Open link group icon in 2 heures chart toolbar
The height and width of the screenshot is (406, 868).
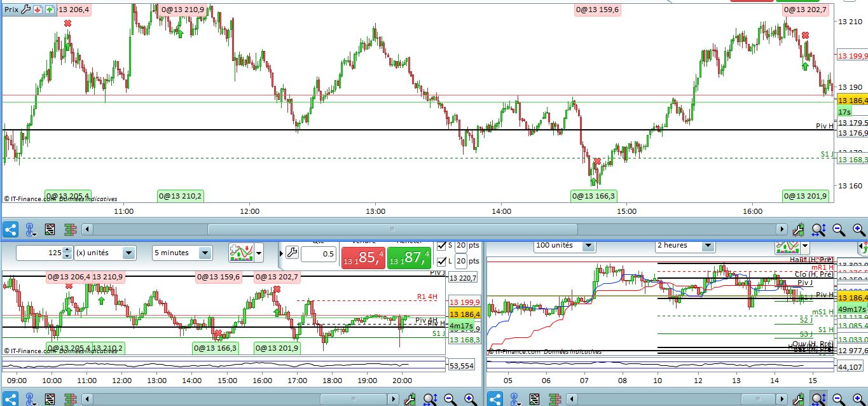[x=516, y=399]
